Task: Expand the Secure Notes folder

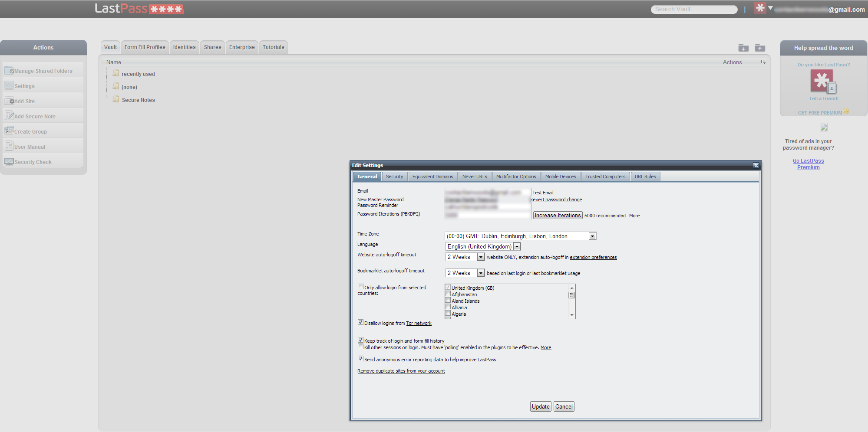Action: (x=107, y=97)
